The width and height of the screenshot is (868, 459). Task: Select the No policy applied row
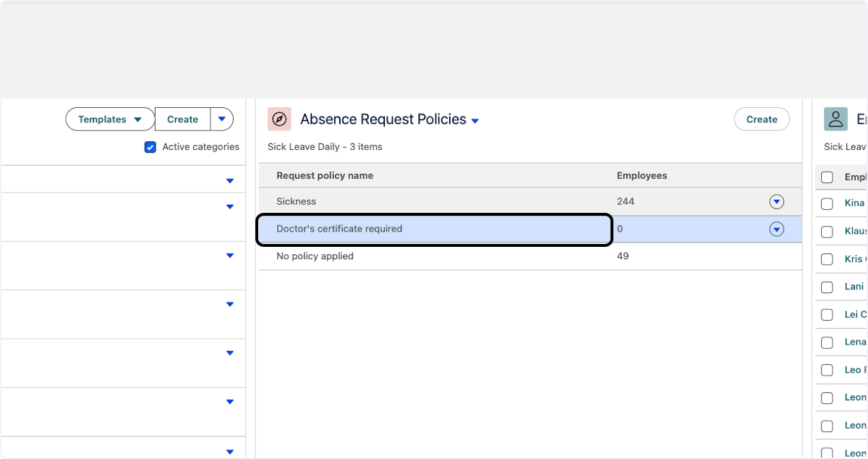[434, 256]
